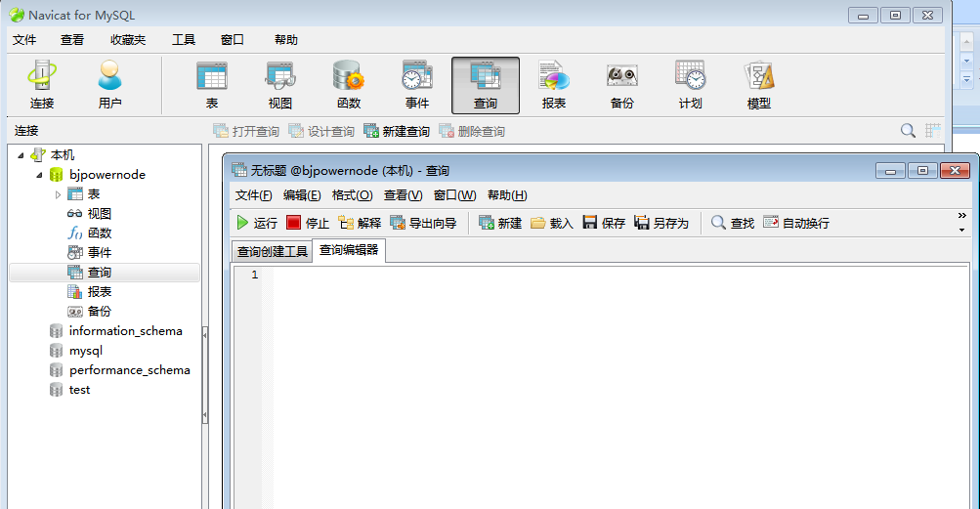Click 新建查询 (New Query) button
Viewport: 980px width, 509px height.
pos(397,131)
